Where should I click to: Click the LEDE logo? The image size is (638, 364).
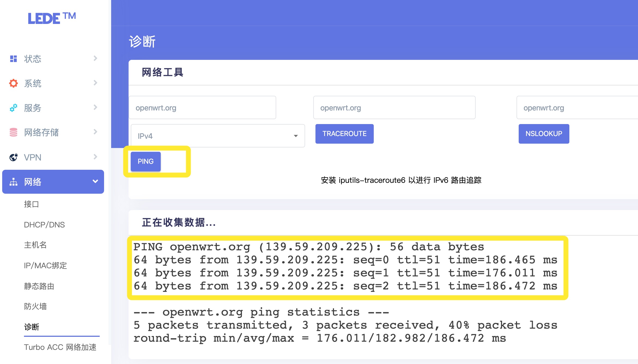(52, 18)
